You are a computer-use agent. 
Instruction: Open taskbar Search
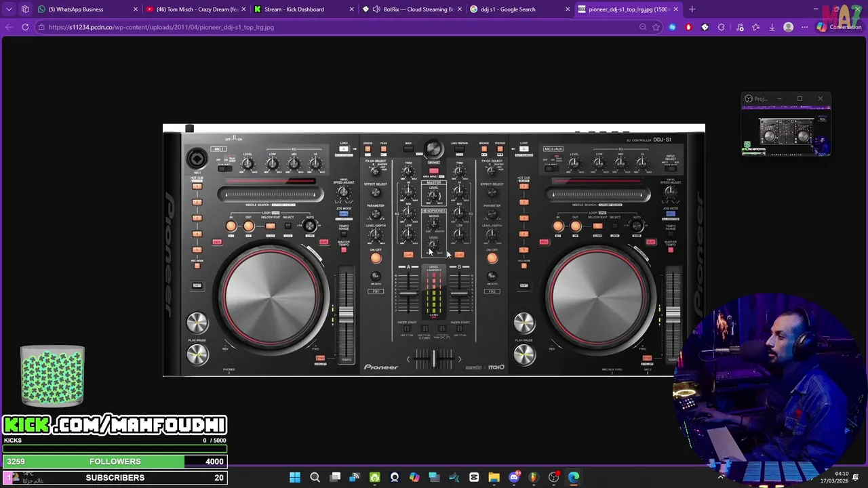tap(315, 478)
